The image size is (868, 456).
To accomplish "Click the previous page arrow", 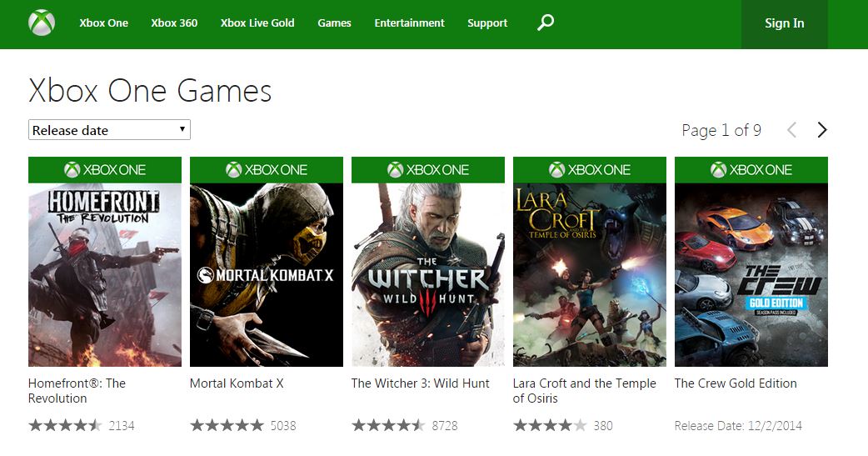I will pos(791,130).
